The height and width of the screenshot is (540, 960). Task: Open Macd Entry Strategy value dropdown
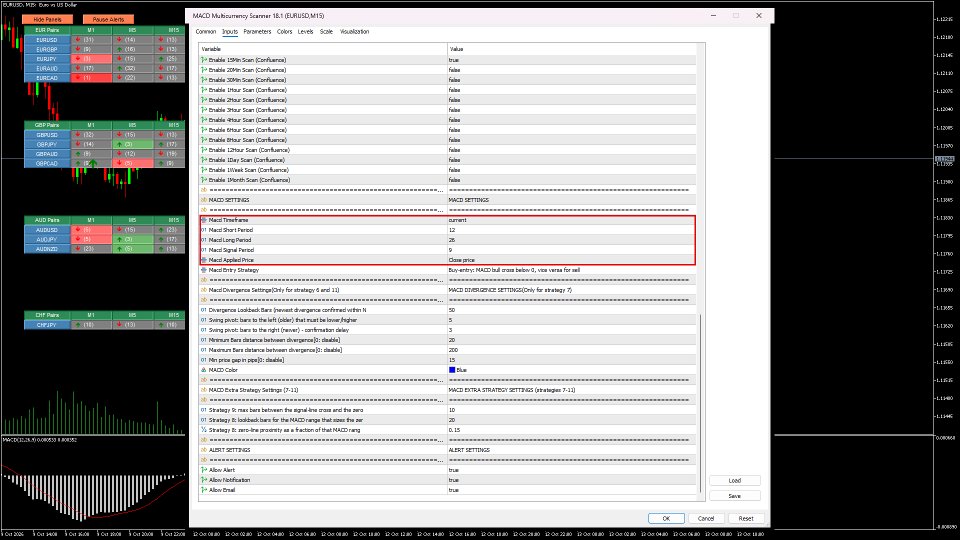click(x=571, y=270)
